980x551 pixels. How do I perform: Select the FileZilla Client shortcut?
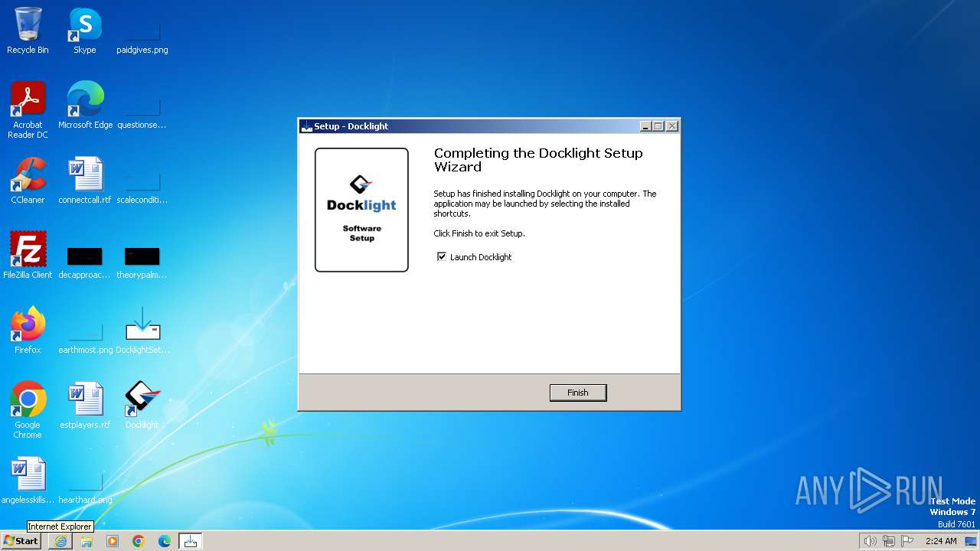28,256
